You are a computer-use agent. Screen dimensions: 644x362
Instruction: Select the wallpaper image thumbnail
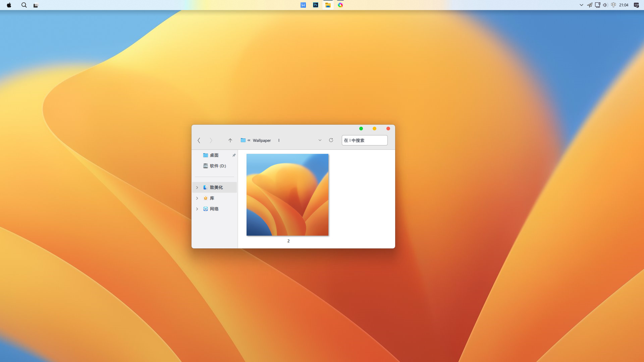click(x=287, y=195)
